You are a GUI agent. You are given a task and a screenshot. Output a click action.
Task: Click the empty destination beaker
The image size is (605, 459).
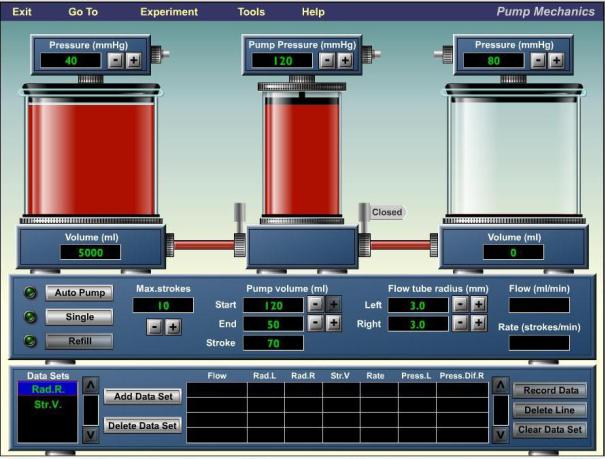pos(514,154)
